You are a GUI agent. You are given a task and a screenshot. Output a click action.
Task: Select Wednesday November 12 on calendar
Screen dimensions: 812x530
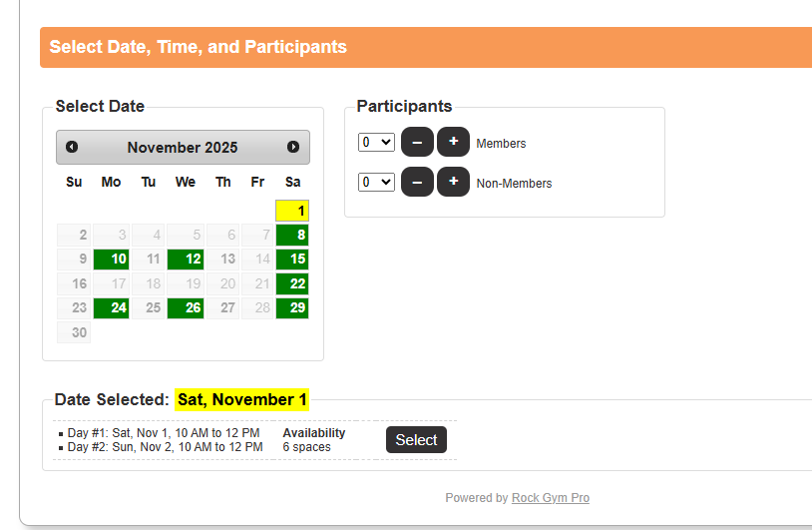186,260
